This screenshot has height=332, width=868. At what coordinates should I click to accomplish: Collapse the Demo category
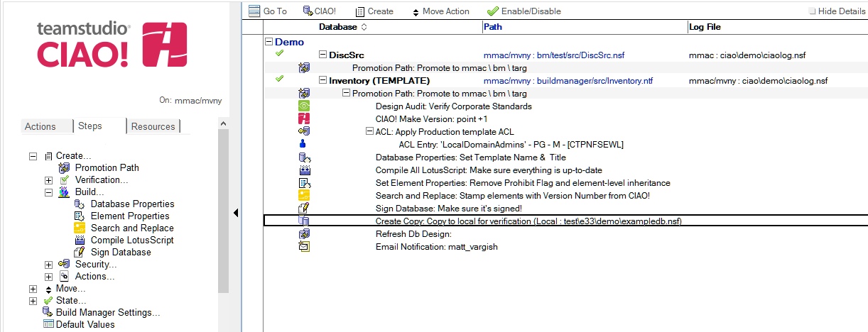[269, 43]
